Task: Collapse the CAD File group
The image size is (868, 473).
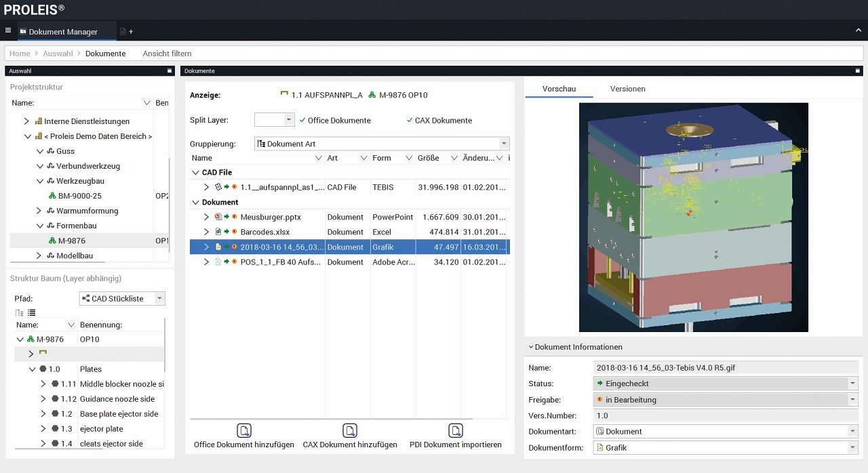Action: (195, 172)
